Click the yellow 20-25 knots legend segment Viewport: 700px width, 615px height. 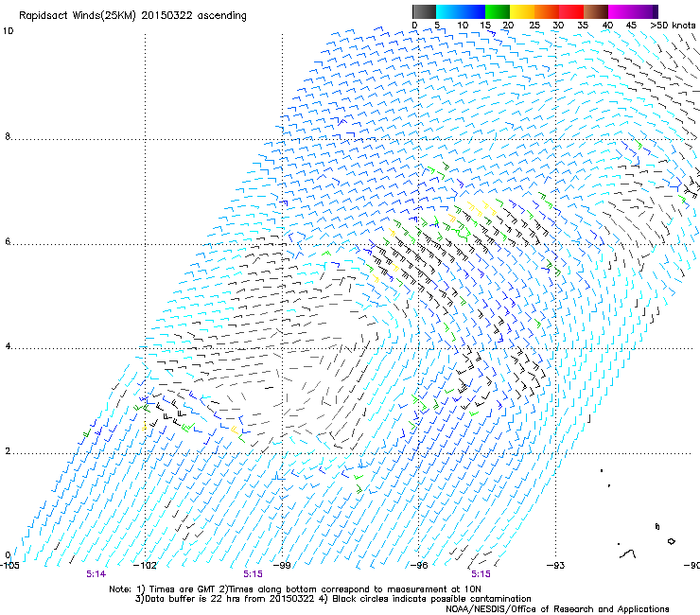point(522,11)
